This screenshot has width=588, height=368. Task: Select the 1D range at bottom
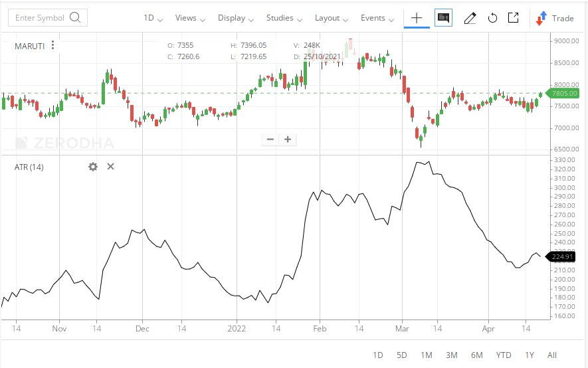[377, 355]
